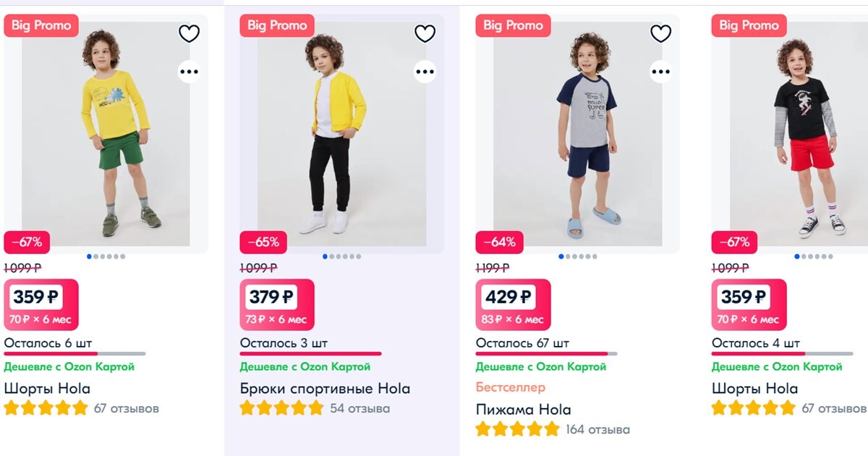The width and height of the screenshot is (868, 456).
Task: Open three-dot menu on pajama card
Action: pos(660,72)
